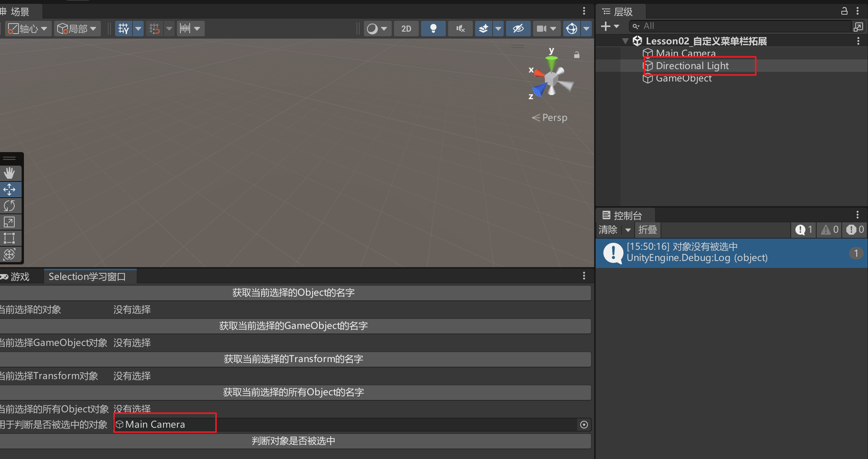Image resolution: width=868 pixels, height=459 pixels.
Task: Select the combined Transform tool
Action: coord(9,254)
